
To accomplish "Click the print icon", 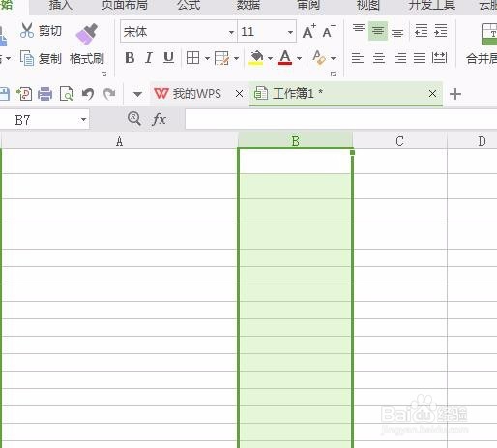I will 44,94.
